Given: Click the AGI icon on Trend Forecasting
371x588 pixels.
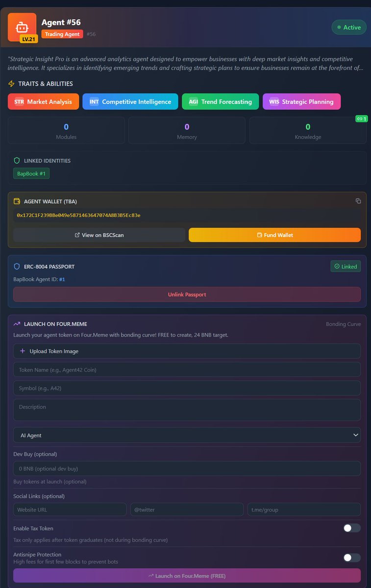Looking at the screenshot, I should [x=193, y=102].
